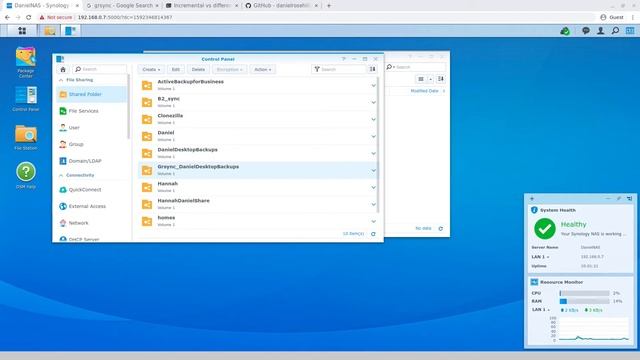Open Control Panel desktop icon
640x360 pixels.
[26, 99]
